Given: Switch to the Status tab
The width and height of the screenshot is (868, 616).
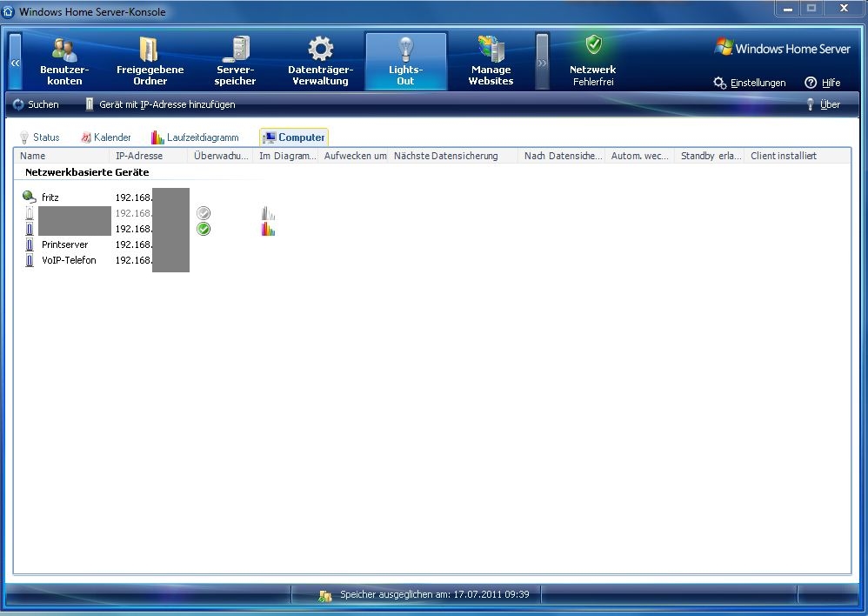Looking at the screenshot, I should pos(39,137).
